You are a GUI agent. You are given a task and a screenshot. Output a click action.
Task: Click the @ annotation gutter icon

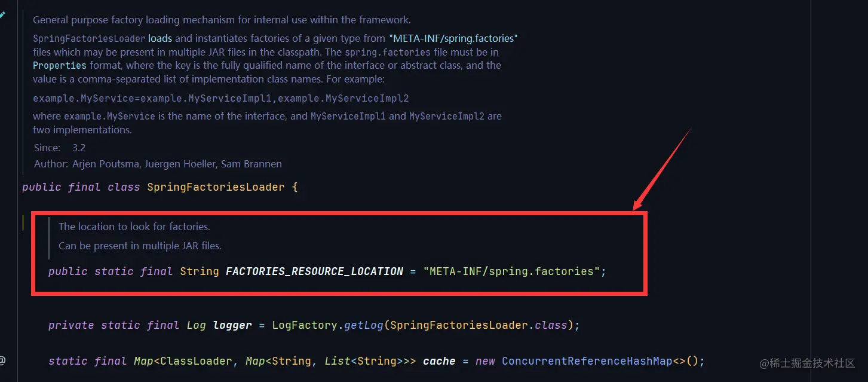(x=2, y=360)
